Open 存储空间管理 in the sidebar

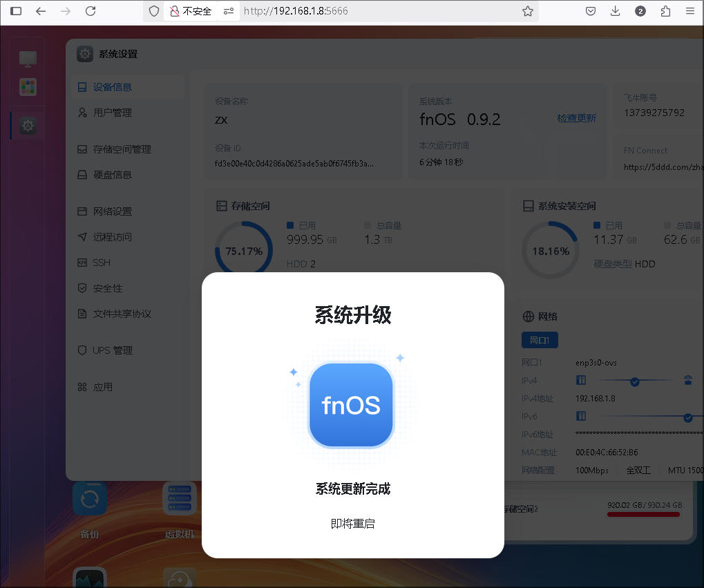click(128, 149)
